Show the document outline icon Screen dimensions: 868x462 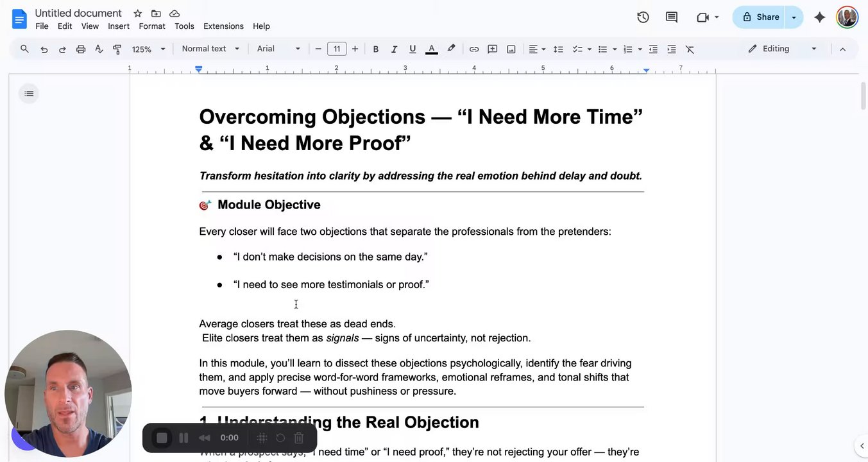pos(29,94)
